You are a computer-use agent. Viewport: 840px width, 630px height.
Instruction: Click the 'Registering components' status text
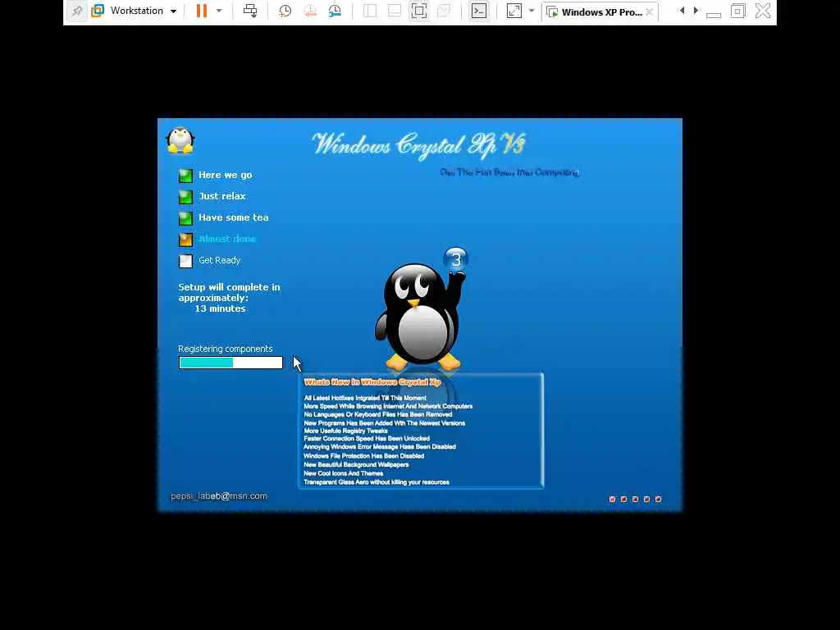coord(225,349)
